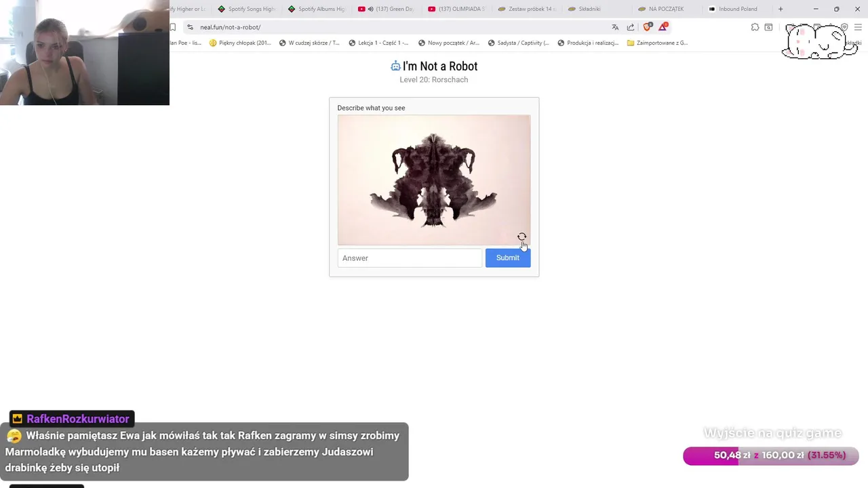Switch to NA POCZĄTEK tab
Viewport: 868px width, 488px height.
click(x=666, y=9)
